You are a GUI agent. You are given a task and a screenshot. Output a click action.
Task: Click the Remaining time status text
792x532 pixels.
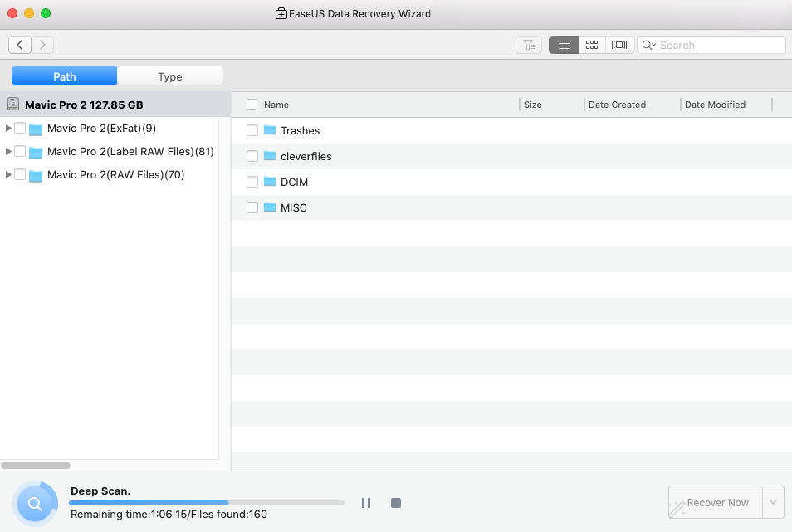coord(169,515)
